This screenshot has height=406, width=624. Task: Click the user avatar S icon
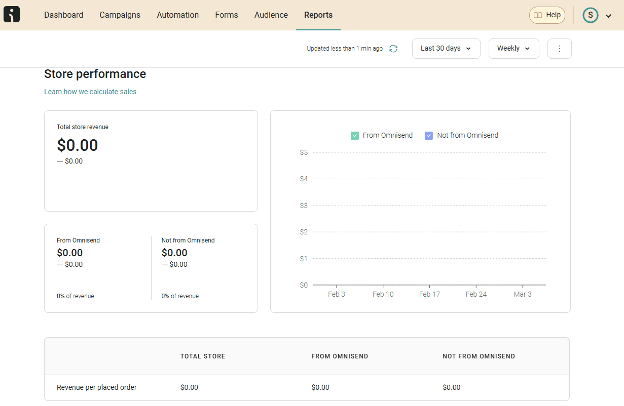coord(590,15)
